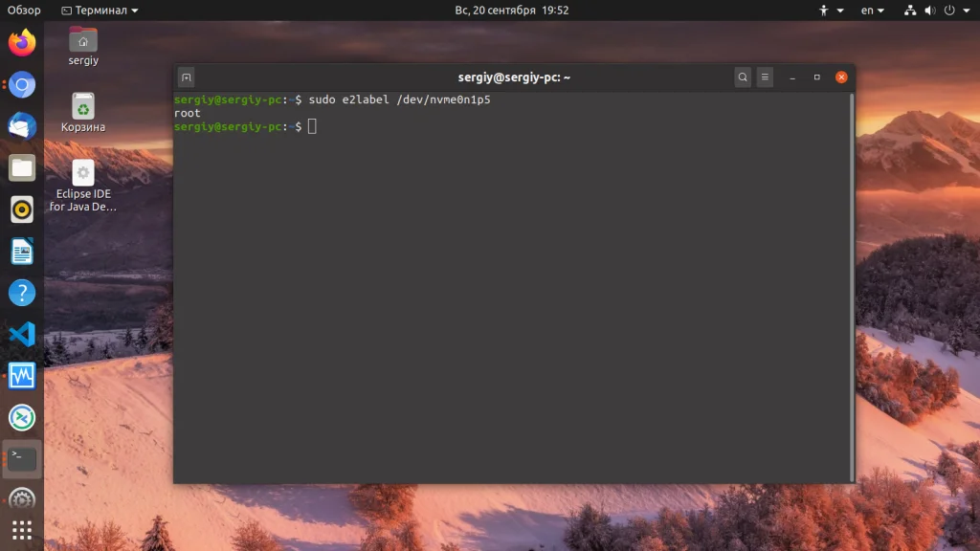Launch Rhythmbox music player
Image resolution: width=980 pixels, height=551 pixels.
tap(22, 209)
